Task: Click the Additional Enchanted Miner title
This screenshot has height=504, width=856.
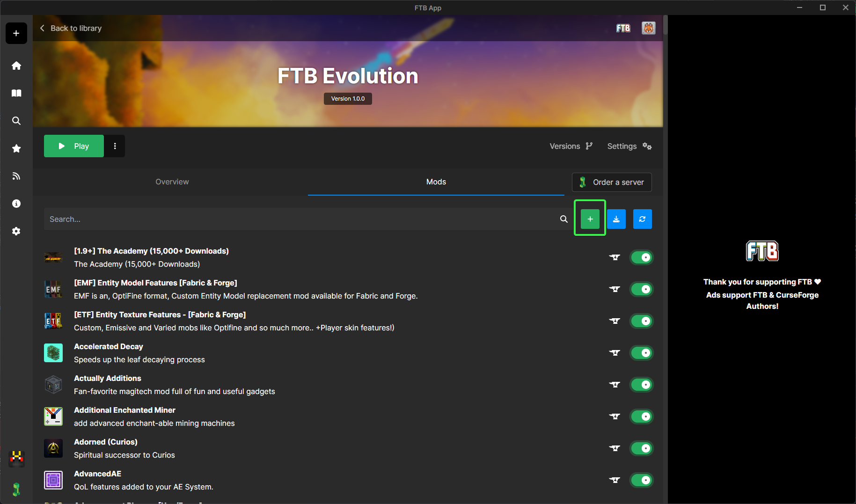Action: coord(124,410)
